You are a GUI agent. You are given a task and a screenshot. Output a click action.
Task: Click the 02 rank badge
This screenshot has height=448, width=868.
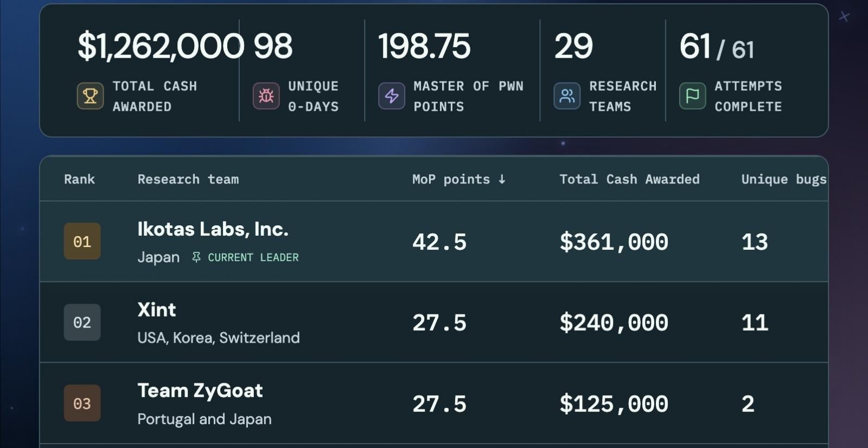[82, 322]
